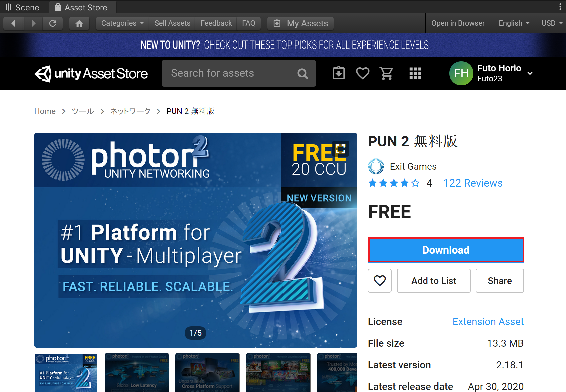
Task: Click the 2.18.1 latest version value
Action: [x=510, y=365]
